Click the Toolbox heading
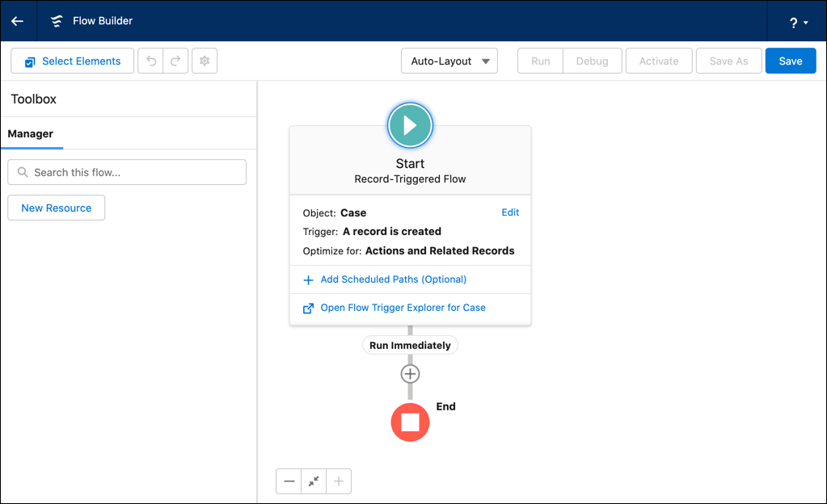This screenshot has height=504, width=827. 34,99
